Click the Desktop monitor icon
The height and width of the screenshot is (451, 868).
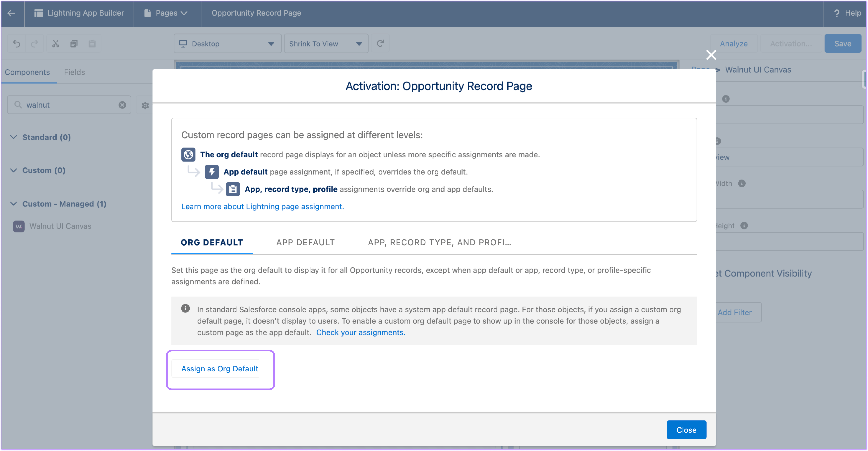pyautogui.click(x=183, y=44)
